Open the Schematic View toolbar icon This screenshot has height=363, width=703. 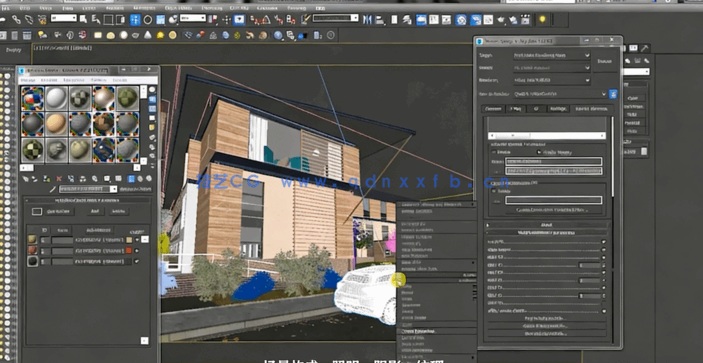[446, 19]
